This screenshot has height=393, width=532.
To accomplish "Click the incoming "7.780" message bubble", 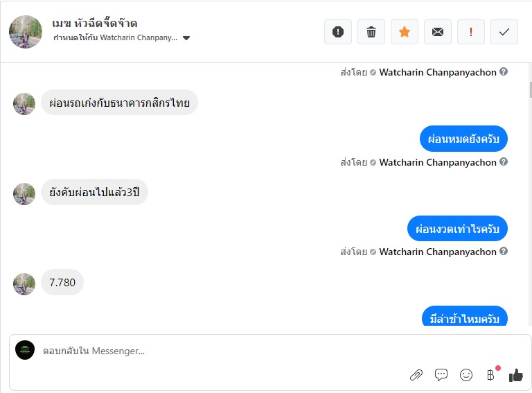I will pyautogui.click(x=62, y=282).
